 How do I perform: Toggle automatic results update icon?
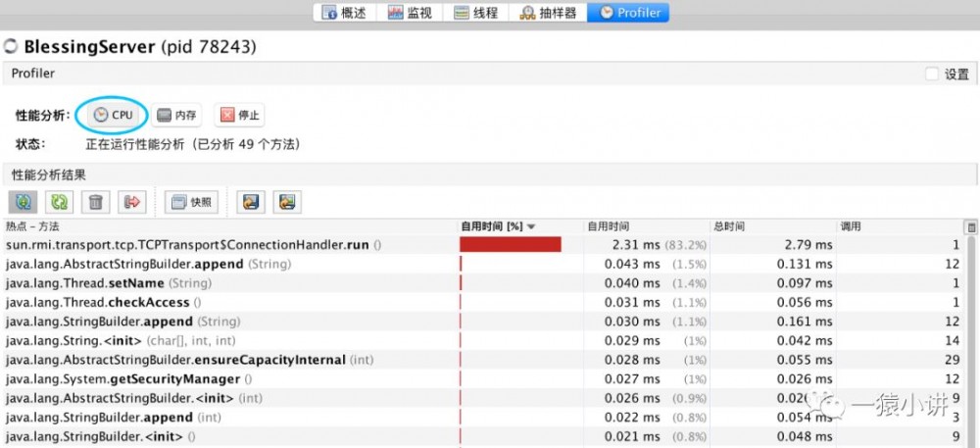pos(24,202)
